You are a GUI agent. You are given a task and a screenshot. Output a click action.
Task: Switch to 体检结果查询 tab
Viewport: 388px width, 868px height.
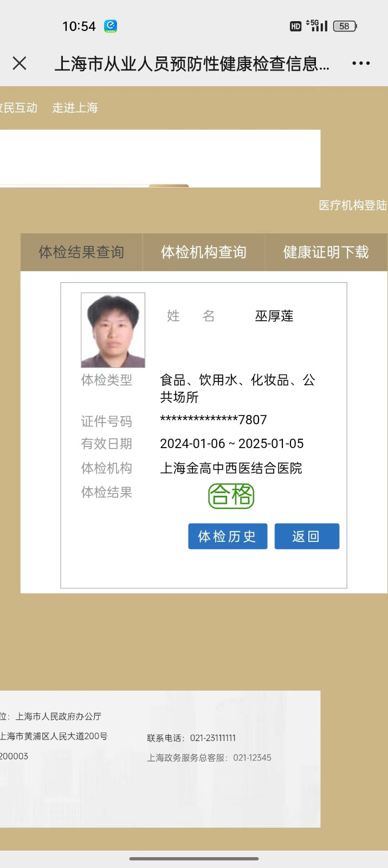(81, 252)
